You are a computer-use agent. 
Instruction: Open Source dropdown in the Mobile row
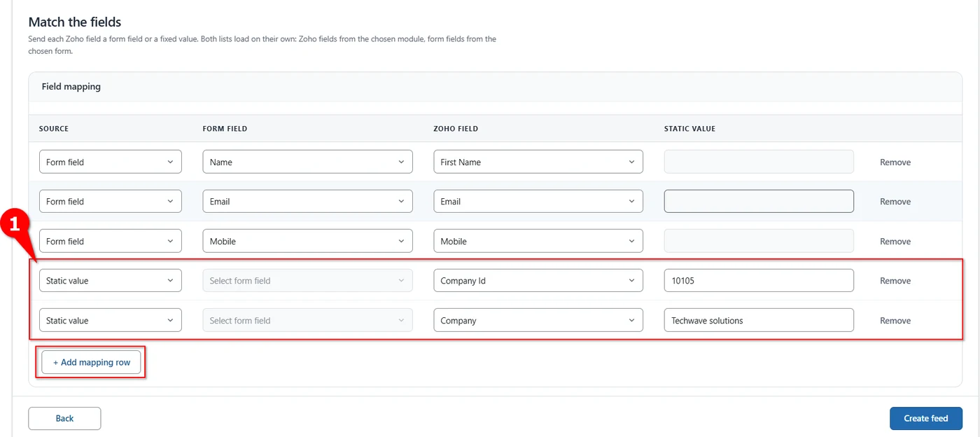(111, 241)
